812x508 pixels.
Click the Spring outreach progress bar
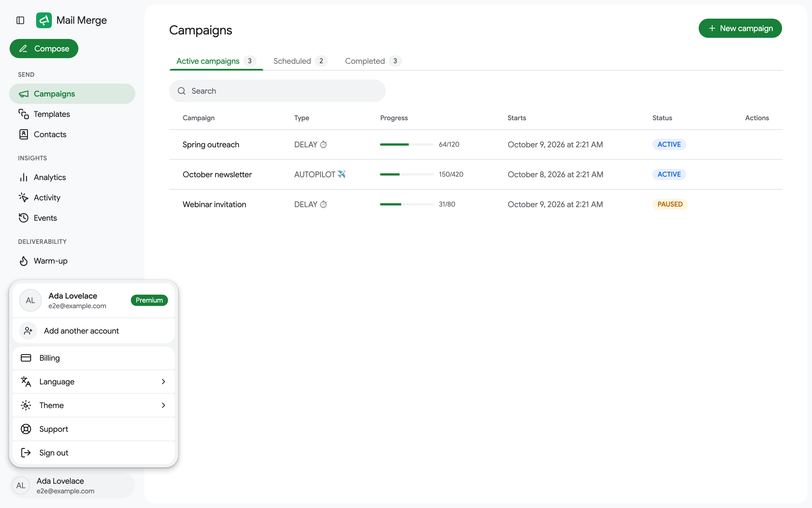click(x=407, y=144)
